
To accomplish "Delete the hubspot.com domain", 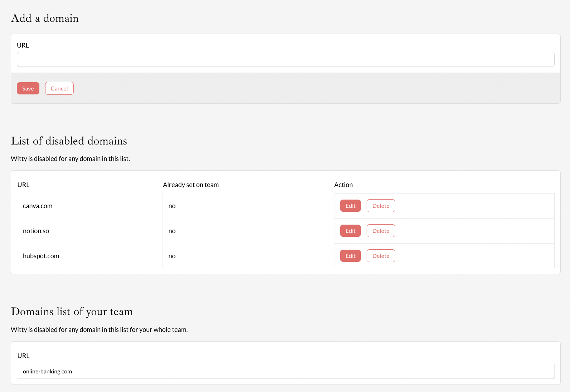I will point(381,256).
